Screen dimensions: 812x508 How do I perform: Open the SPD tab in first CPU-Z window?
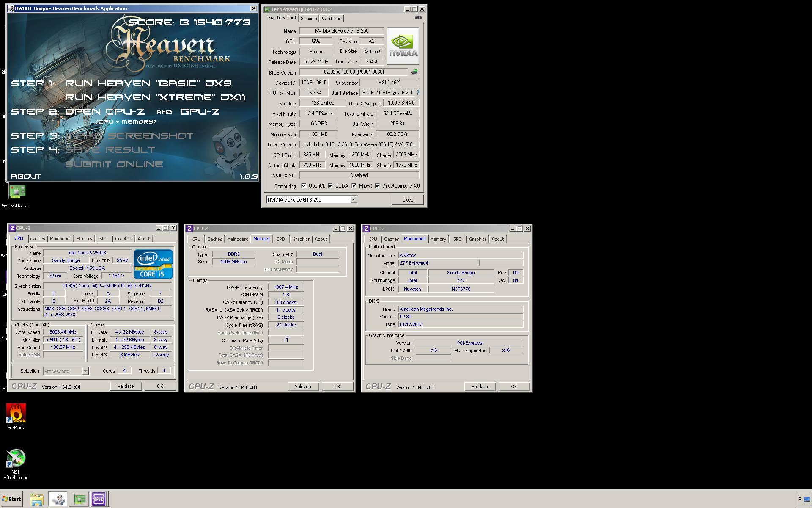[x=103, y=239]
